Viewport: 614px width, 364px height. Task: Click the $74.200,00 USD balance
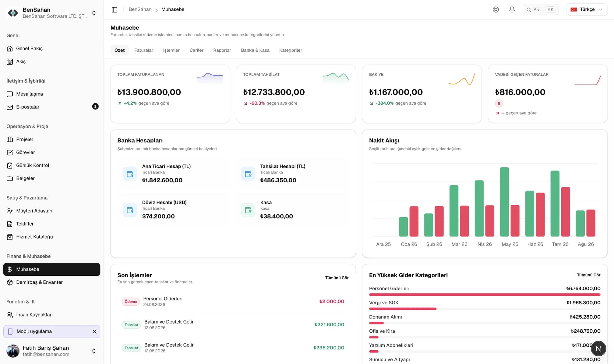tap(158, 216)
